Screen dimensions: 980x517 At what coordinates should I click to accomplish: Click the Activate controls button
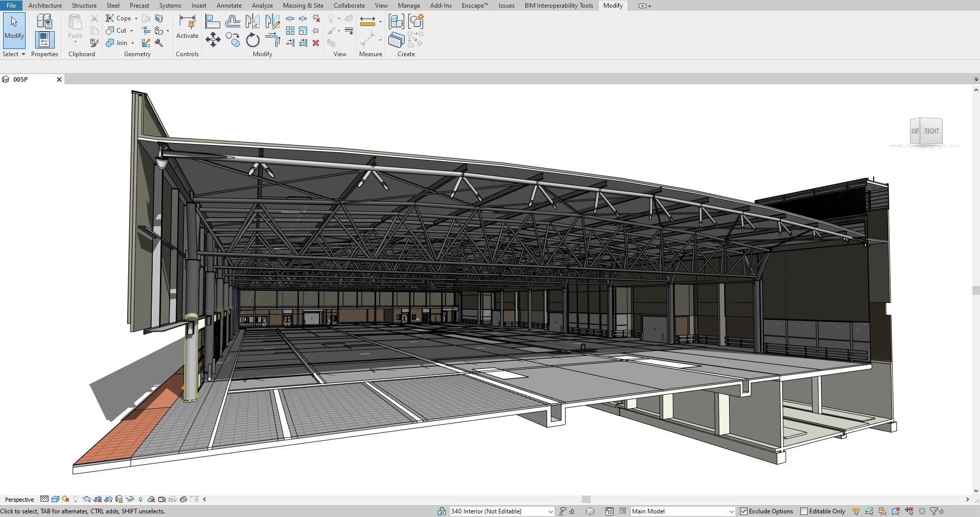187,27
